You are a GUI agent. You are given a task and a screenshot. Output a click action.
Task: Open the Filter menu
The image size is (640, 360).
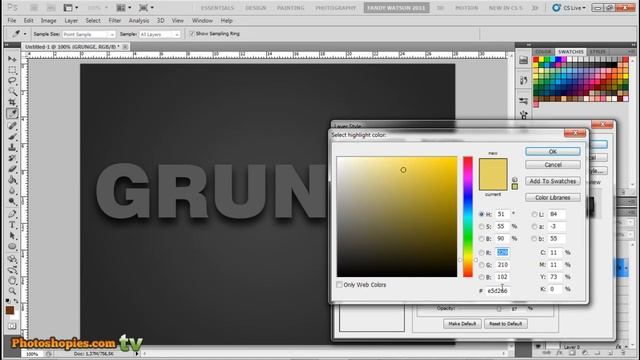114,20
